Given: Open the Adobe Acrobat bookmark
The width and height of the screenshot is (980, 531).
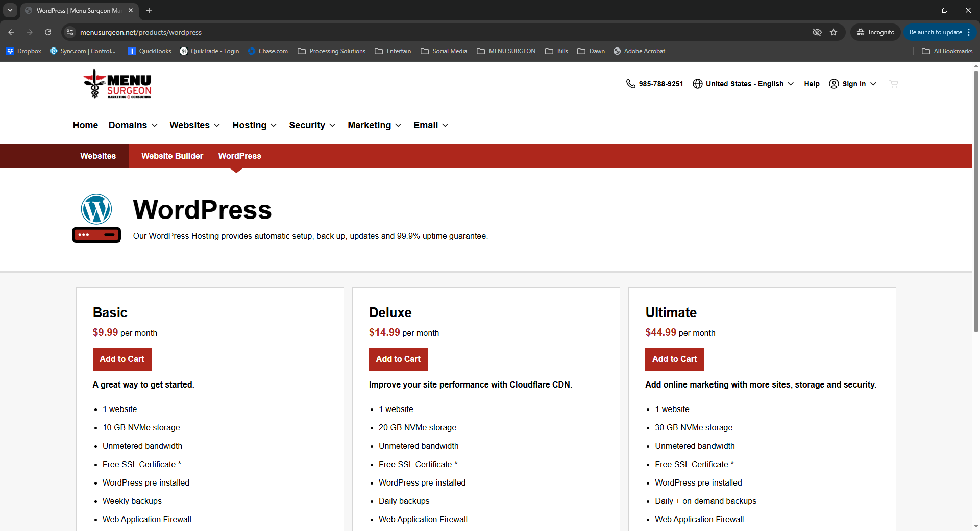Looking at the screenshot, I should point(639,51).
